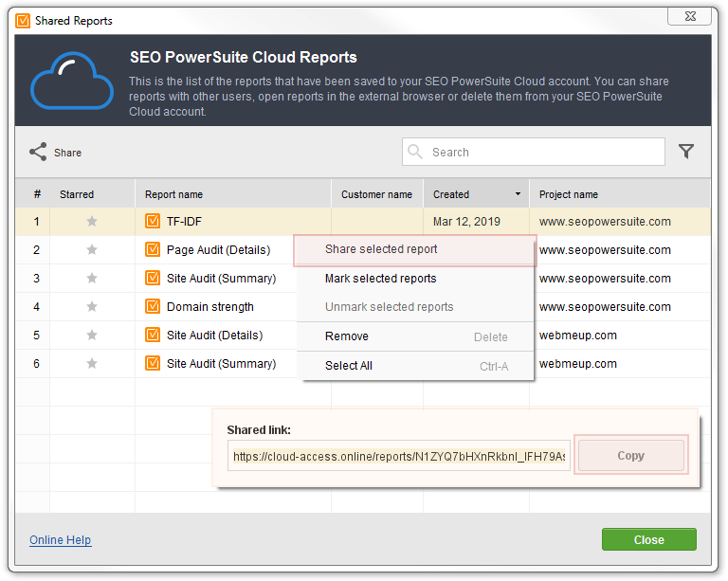Select the Site Audit (Details) report name

tap(214, 336)
